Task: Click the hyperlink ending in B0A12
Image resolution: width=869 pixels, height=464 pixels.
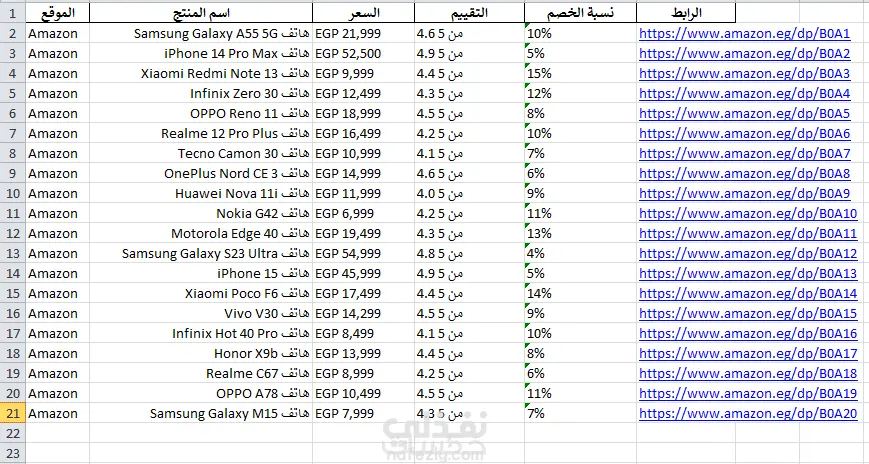Action: tap(746, 253)
